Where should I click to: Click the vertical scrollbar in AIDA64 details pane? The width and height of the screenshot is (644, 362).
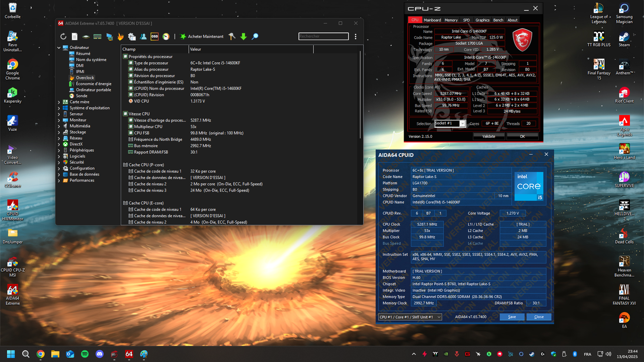click(361, 96)
